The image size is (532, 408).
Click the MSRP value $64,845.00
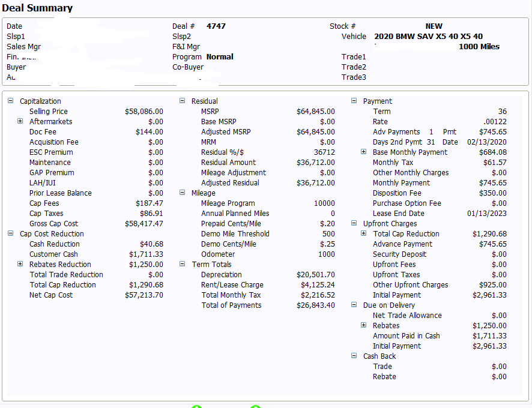(x=315, y=112)
